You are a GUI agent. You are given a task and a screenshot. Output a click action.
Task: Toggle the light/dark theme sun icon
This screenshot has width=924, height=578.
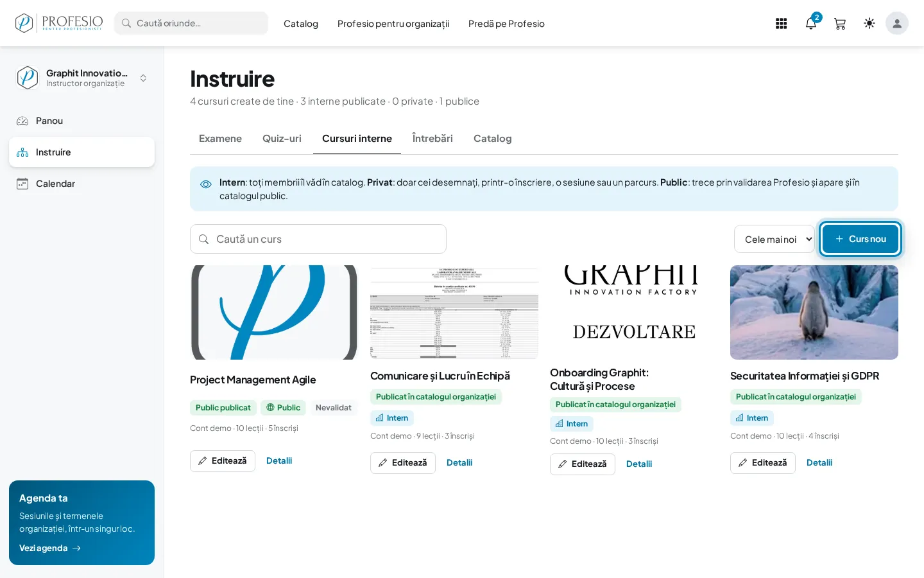coord(869,23)
